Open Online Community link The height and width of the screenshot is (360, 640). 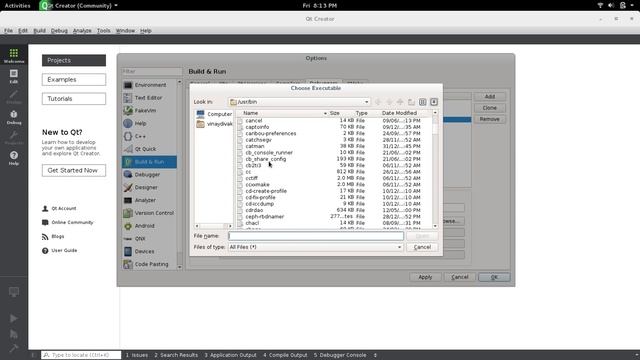68,222
